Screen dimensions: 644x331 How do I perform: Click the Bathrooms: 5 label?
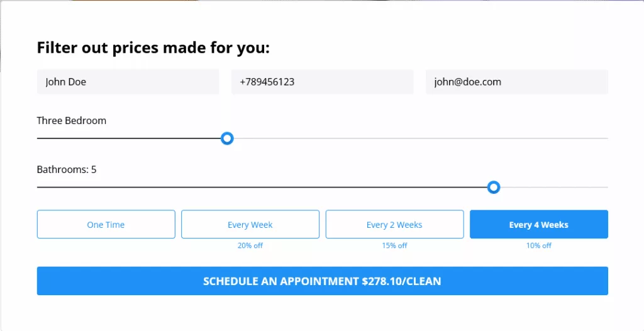pyautogui.click(x=67, y=169)
